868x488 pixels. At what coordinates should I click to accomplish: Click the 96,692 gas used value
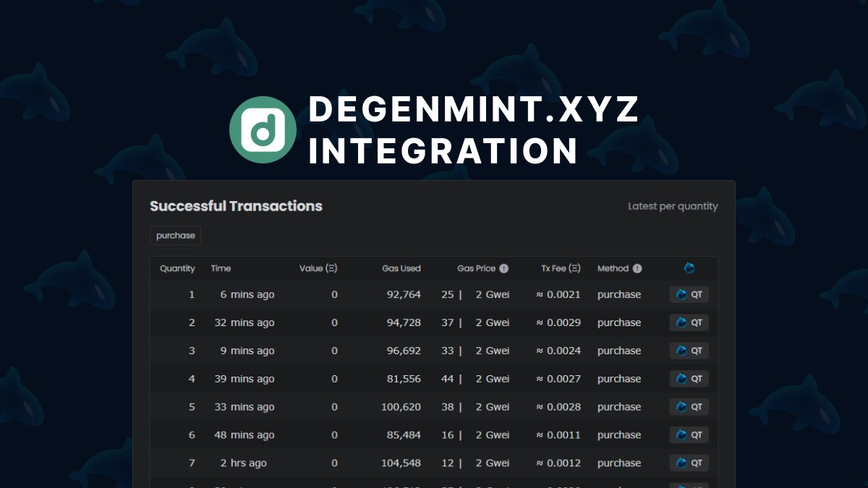point(404,351)
